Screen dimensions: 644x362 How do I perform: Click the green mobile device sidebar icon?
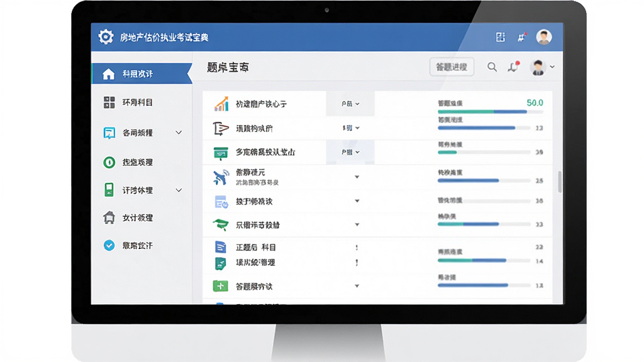coord(109,190)
